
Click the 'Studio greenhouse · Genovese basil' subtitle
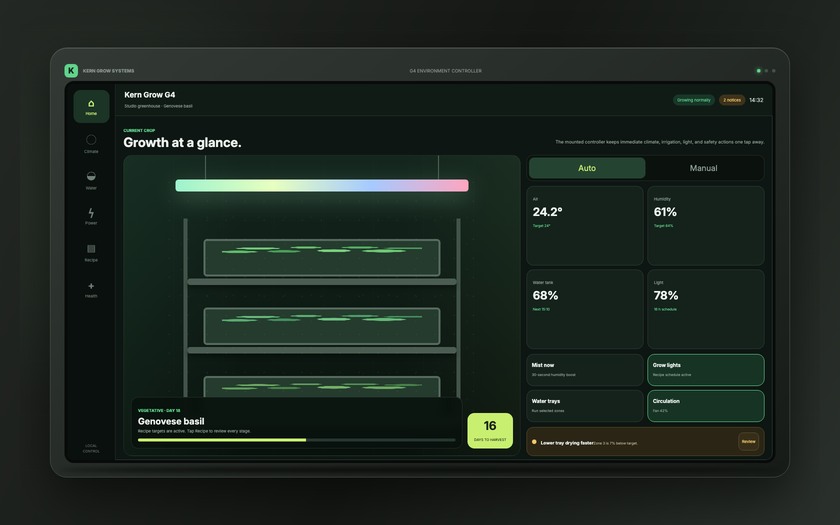158,106
